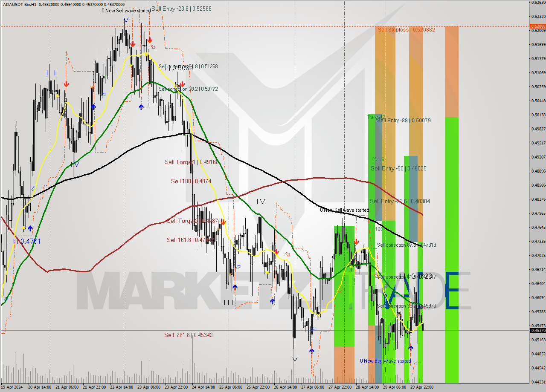Click the '24 Apr 14:00' time label
Screen dimensions: 546x392
click(203, 387)
